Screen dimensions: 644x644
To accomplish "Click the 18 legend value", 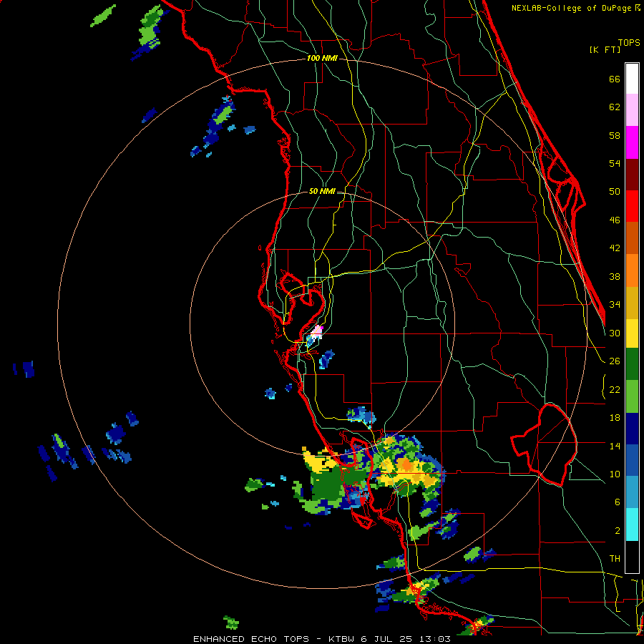I will tap(615, 418).
